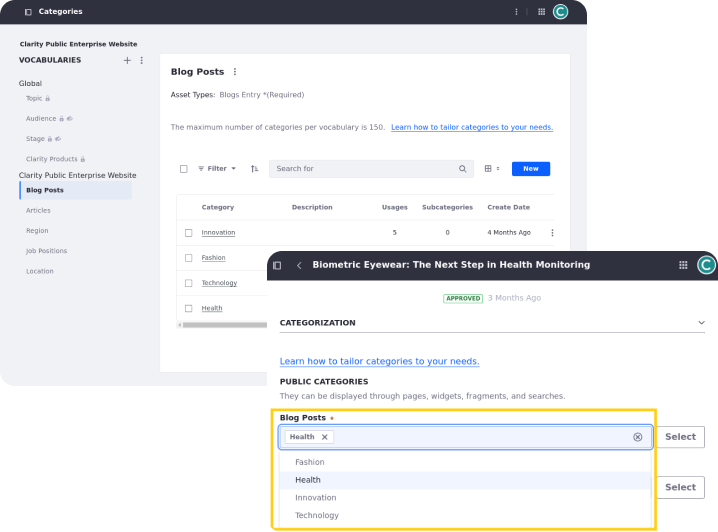Check the Technology category checkbox
This screenshot has height=532, width=718.
188,283
